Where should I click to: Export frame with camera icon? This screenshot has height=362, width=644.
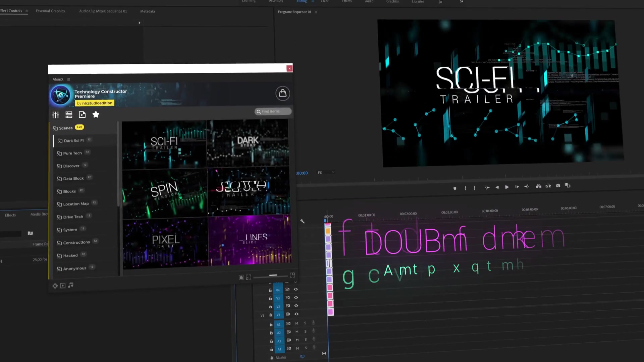pos(558,185)
